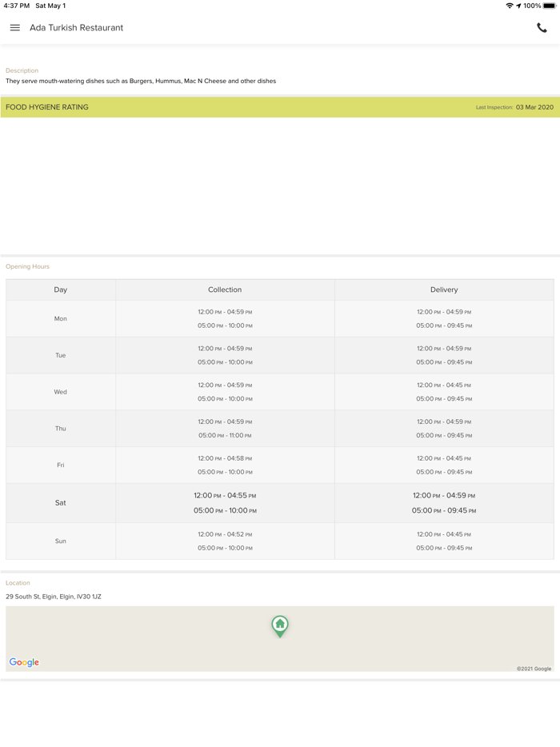The image size is (560, 747).
Task: Open the hamburger menu
Action: 14,28
